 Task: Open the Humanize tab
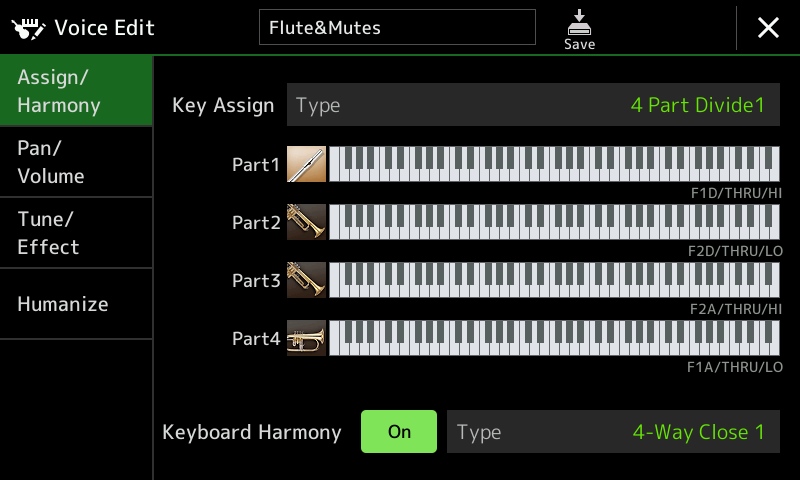coord(76,304)
